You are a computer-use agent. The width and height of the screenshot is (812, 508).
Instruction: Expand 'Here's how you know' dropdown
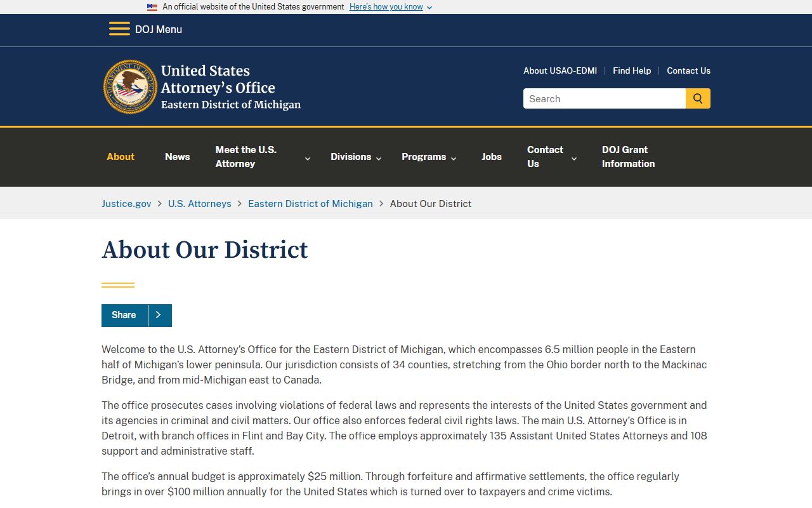pos(391,7)
